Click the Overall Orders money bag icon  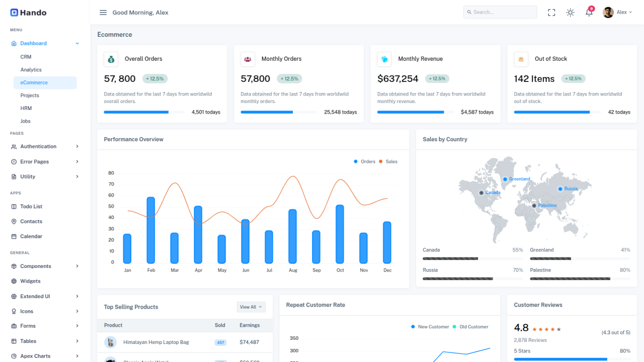point(111,59)
